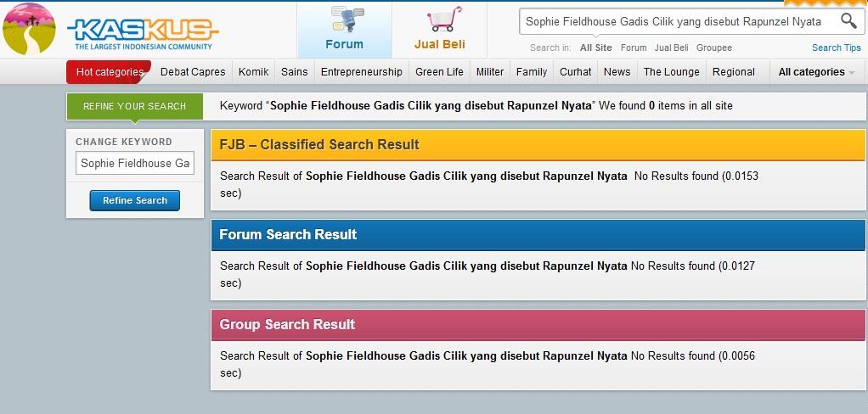This screenshot has height=414, width=868.
Task: Click the Group Search Result header
Action: 538,324
